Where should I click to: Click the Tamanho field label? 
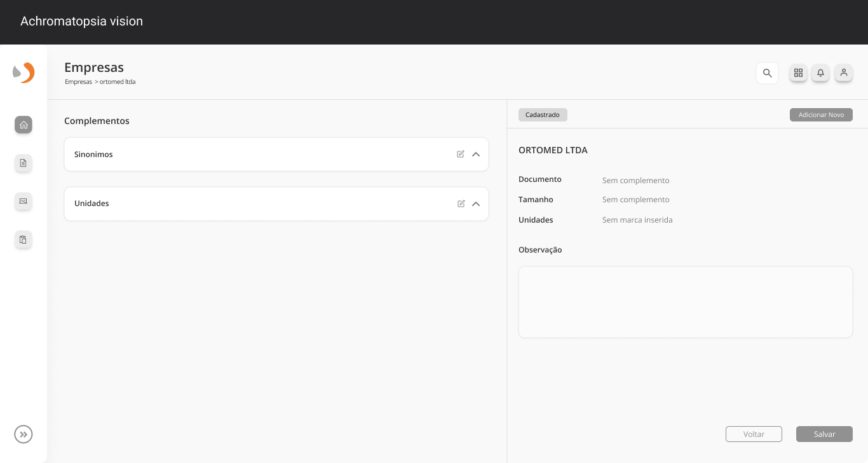pyautogui.click(x=536, y=200)
